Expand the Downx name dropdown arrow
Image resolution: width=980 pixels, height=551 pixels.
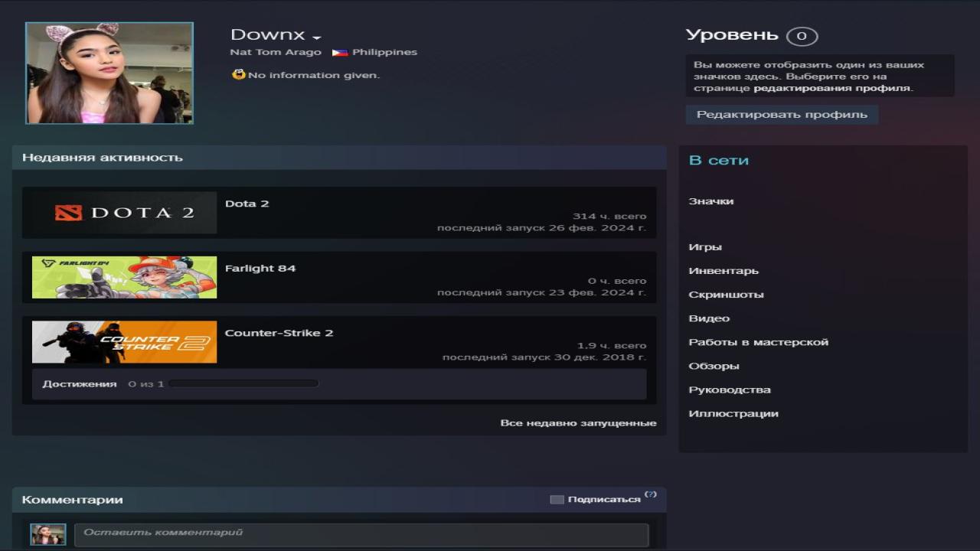point(317,37)
